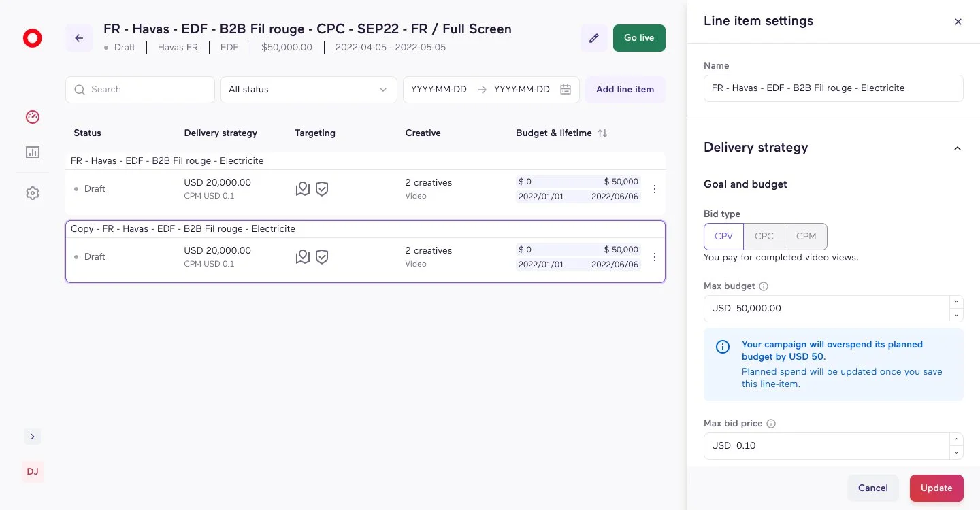The width and height of the screenshot is (980, 510).
Task: Select the FR - Havas - EDF - B2B Fil rouge - Electricite row title
Action: point(167,160)
